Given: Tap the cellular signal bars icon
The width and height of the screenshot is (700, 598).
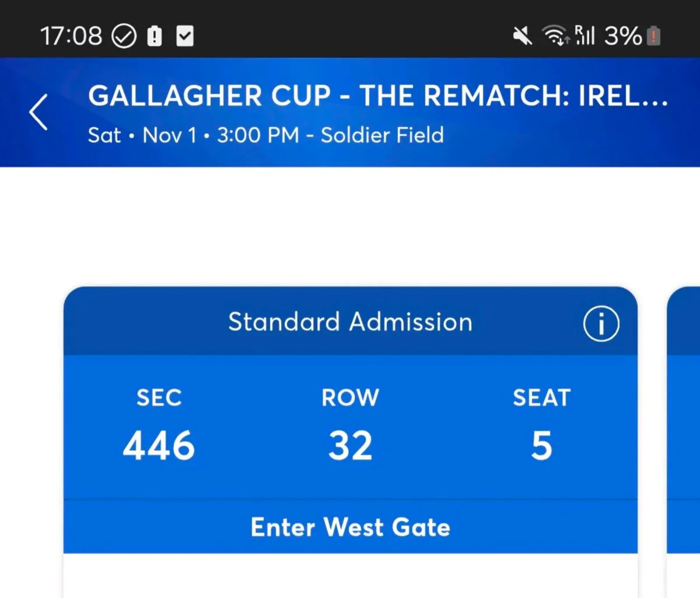Looking at the screenshot, I should [584, 36].
